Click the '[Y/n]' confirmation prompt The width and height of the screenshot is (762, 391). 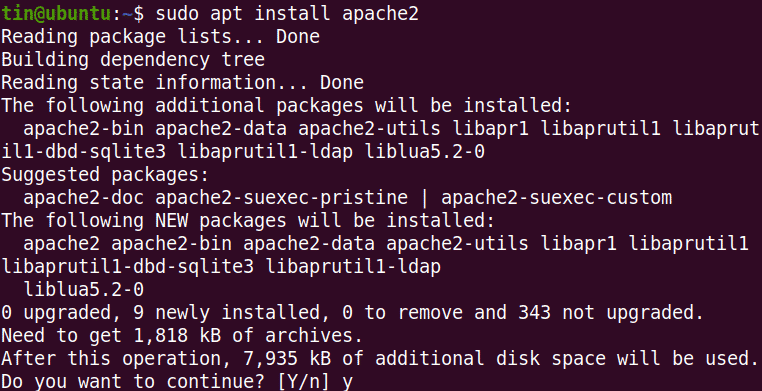303,382
